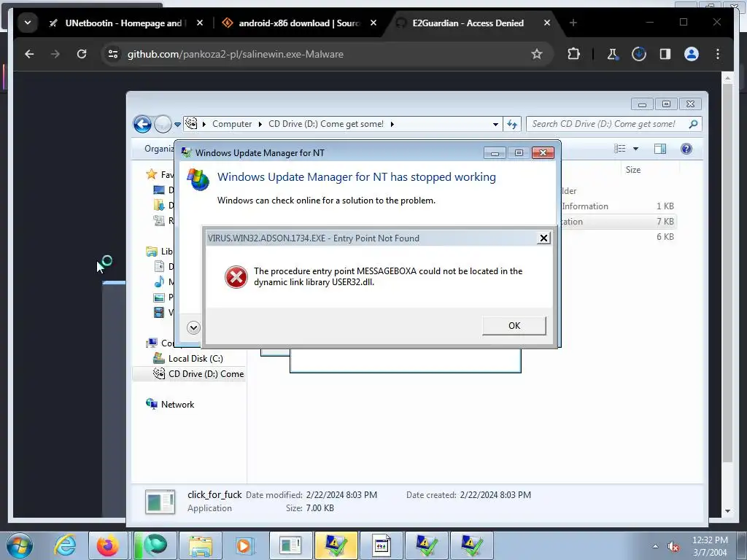Click the Explorer search magnifier icon
This screenshot has height=560, width=747.
[x=693, y=124]
